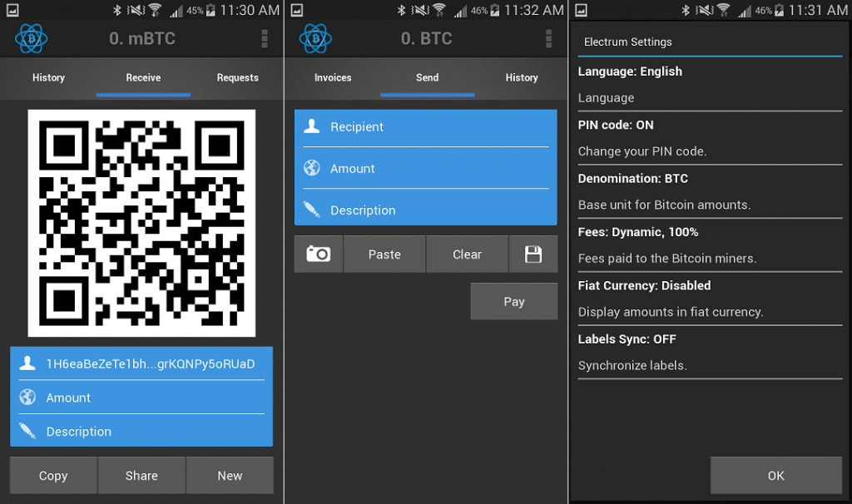Toggle the Labels Sync: OFF setting

point(711,352)
